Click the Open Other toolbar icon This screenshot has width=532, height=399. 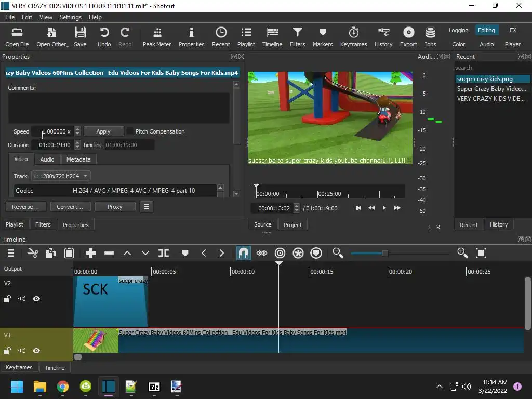[x=52, y=37]
